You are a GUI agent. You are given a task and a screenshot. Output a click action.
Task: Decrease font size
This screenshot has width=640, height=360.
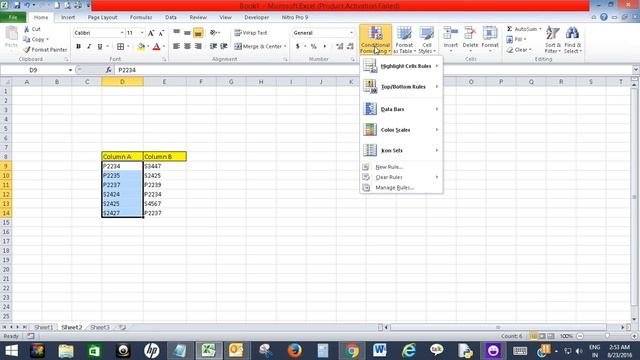[x=161, y=33]
